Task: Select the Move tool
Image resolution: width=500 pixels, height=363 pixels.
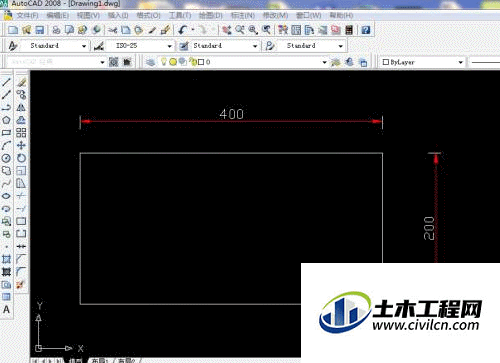Action: pyautogui.click(x=21, y=145)
